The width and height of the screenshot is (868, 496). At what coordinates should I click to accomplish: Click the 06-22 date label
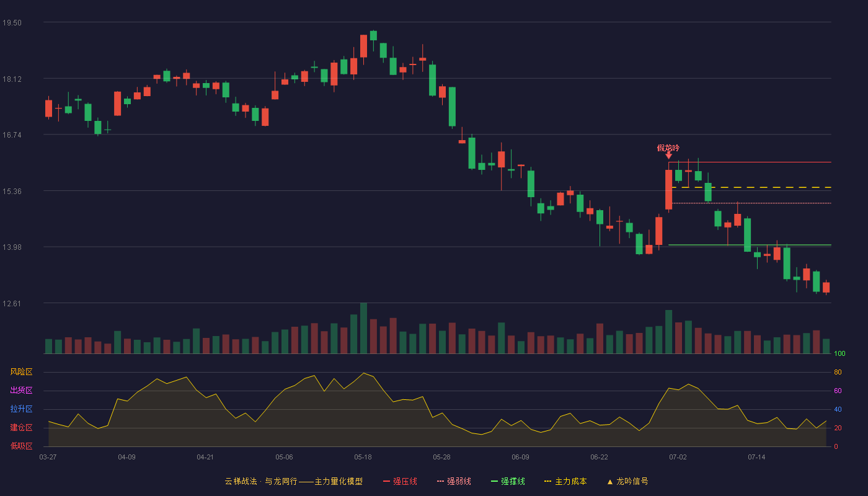[599, 457]
